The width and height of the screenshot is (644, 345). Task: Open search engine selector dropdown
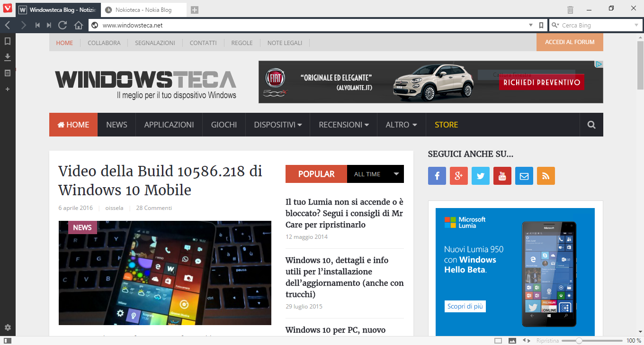pos(555,25)
